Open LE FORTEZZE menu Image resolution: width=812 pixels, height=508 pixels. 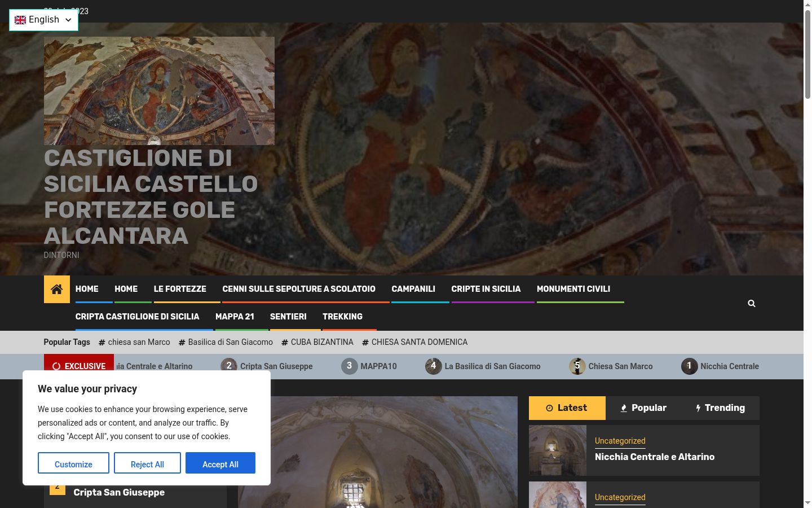click(180, 289)
